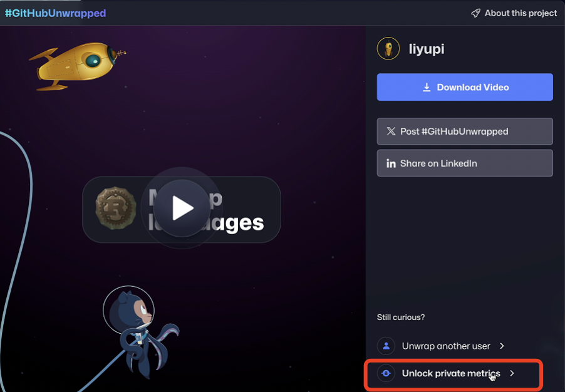Screen dimensions: 565x392
Task: Click the download arrow icon
Action: [427, 87]
